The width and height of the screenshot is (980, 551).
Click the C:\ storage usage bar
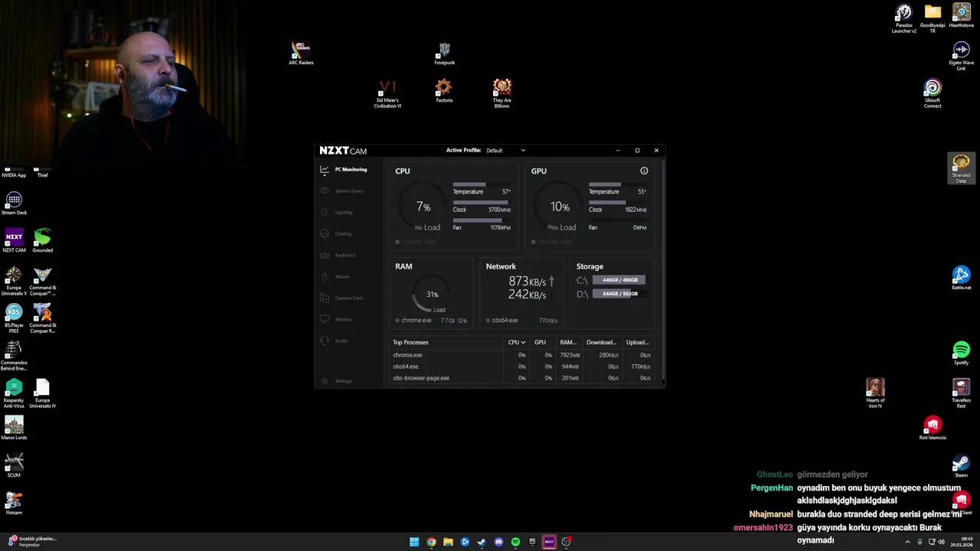(x=619, y=280)
